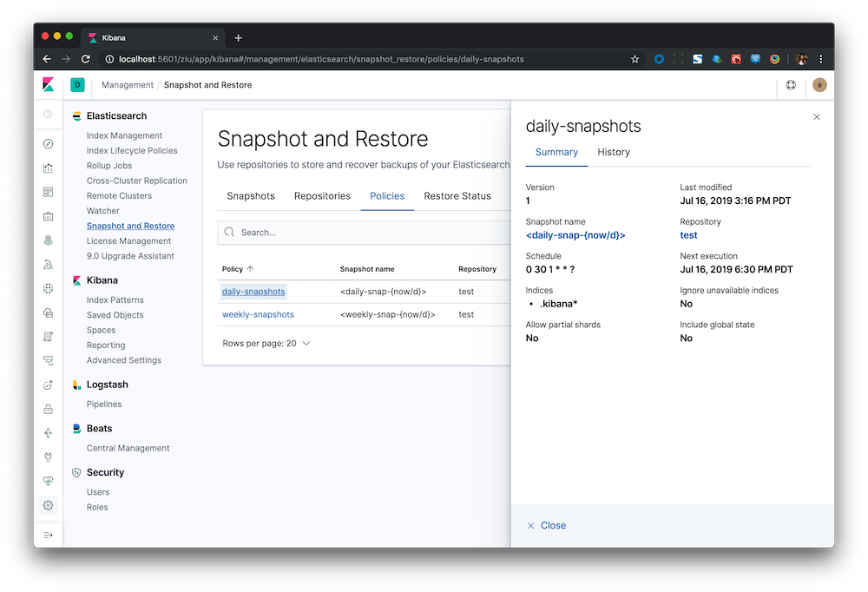The width and height of the screenshot is (868, 592).
Task: Open the browser three-dot menu
Action: click(821, 59)
